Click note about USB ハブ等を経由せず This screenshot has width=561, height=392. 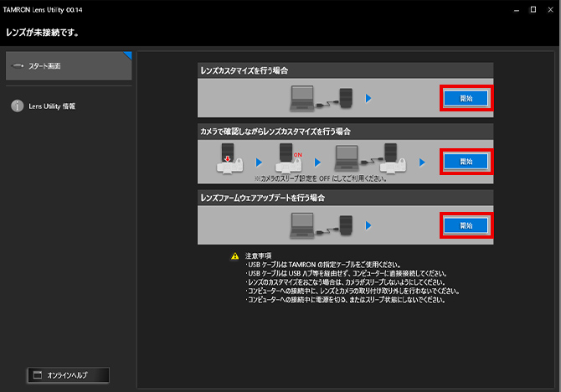point(347,274)
